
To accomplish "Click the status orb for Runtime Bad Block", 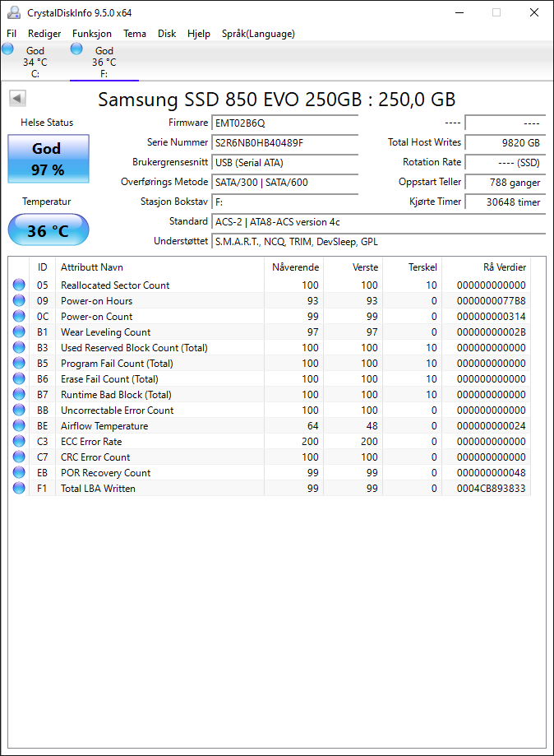I will [19, 394].
